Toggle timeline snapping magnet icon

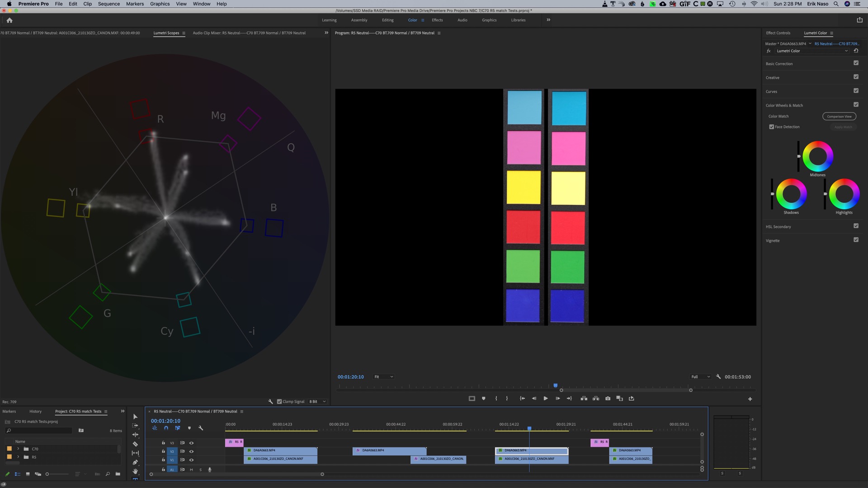[x=166, y=428]
